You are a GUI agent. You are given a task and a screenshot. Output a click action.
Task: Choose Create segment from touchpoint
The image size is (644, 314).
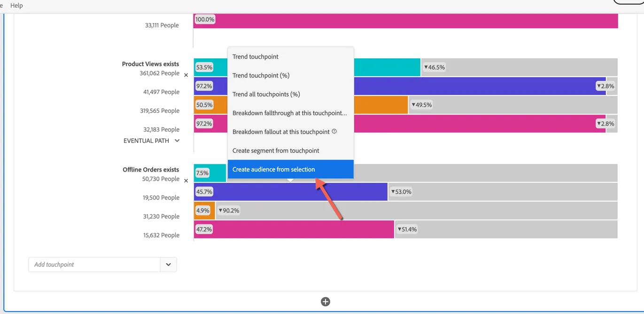click(x=291, y=151)
